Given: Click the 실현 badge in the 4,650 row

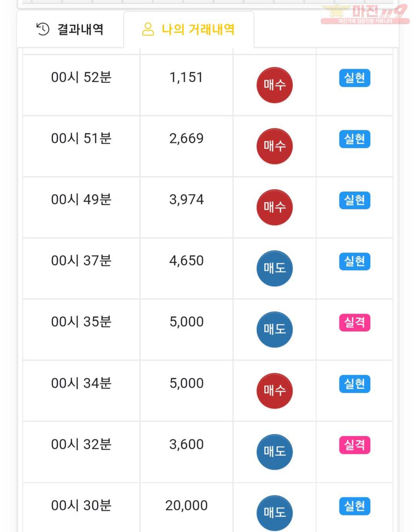Looking at the screenshot, I should [x=354, y=261].
